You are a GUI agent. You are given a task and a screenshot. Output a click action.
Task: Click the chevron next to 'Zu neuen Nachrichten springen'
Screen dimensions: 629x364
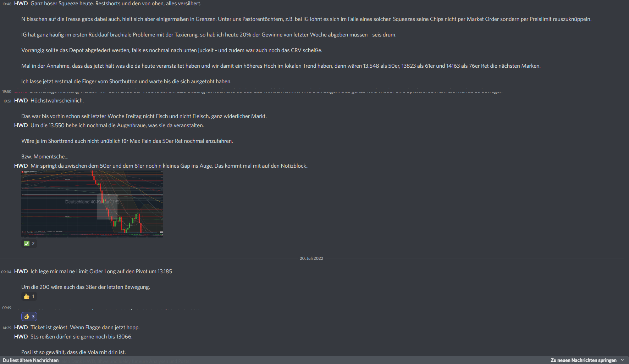point(622,360)
